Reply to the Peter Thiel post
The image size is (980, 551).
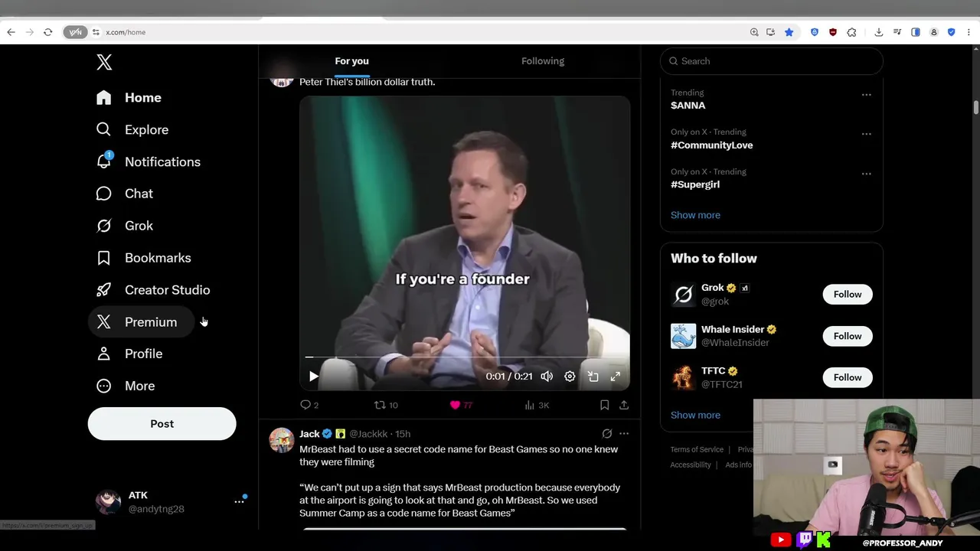point(309,405)
